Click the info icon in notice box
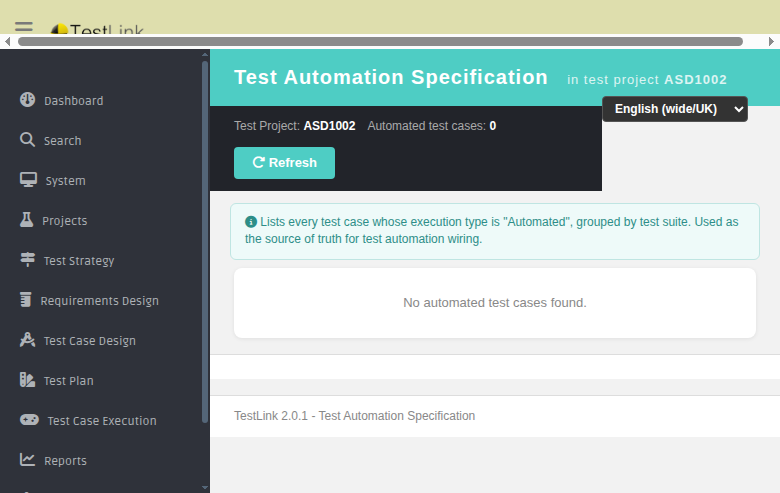The height and width of the screenshot is (493, 780). pos(251,222)
